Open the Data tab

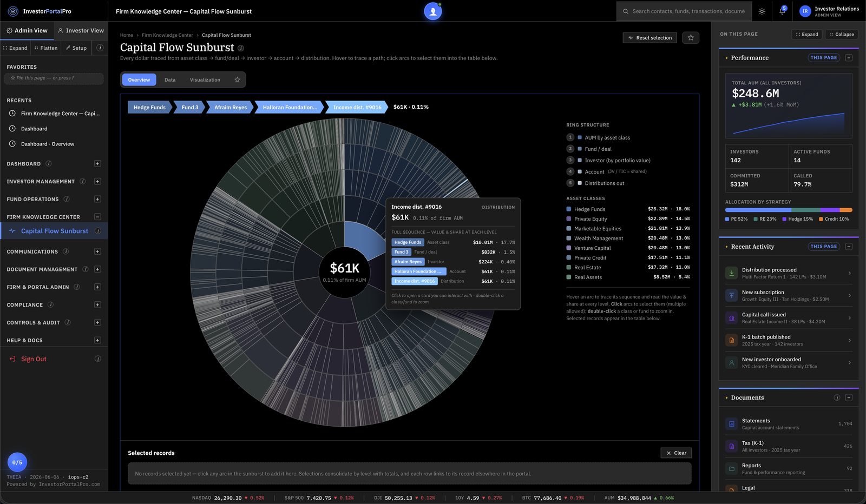tap(170, 79)
